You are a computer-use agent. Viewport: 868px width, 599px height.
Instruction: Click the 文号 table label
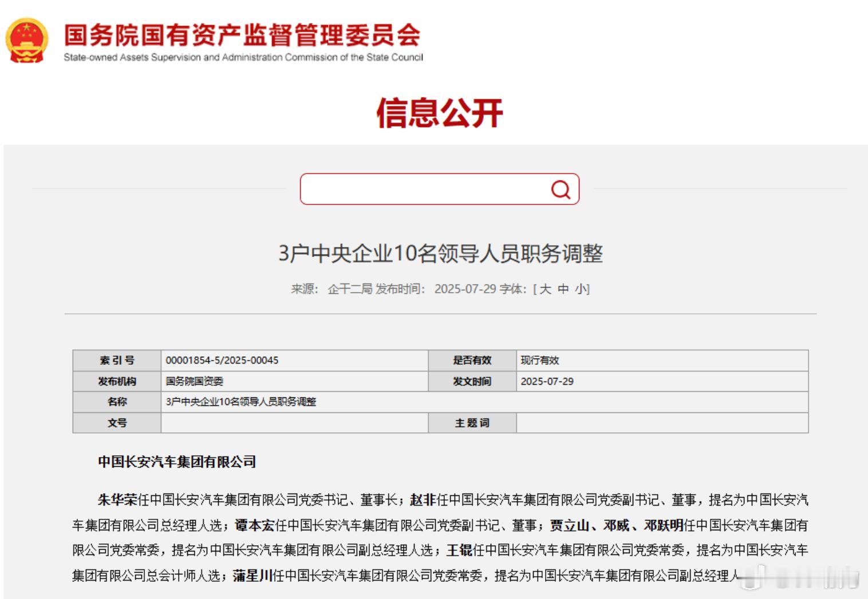coord(117,423)
